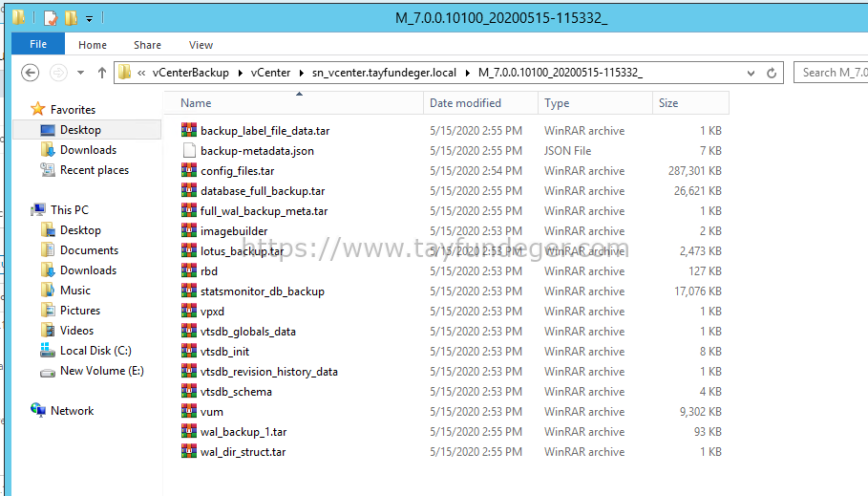Viewport: 868px width, 496px height.
Task: Select Downloads under Favorites
Action: (88, 150)
